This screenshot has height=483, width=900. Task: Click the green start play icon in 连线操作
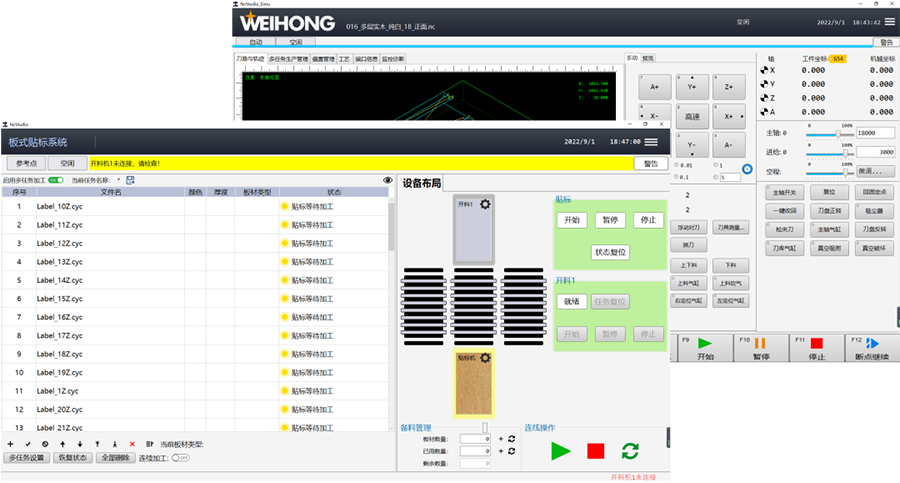pyautogui.click(x=561, y=451)
